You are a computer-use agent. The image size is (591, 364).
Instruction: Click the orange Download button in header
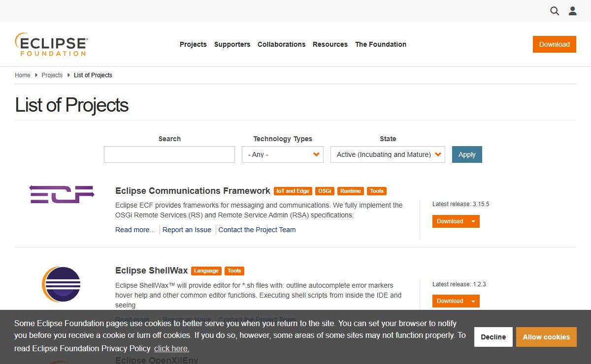click(554, 44)
